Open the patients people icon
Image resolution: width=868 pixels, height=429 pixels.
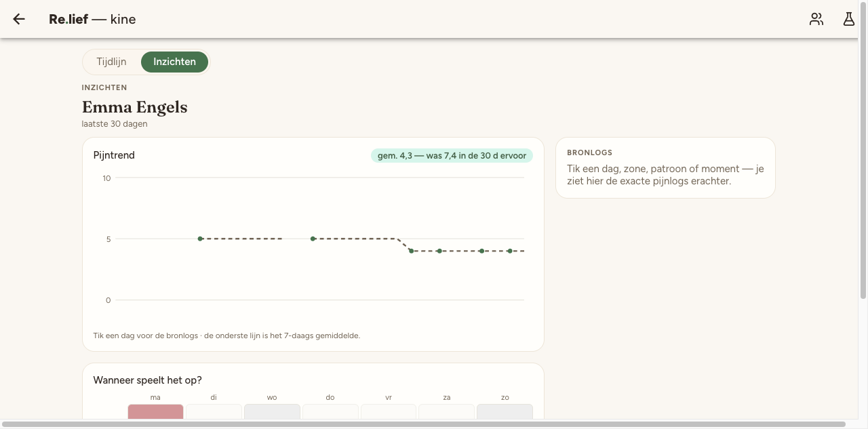pyautogui.click(x=816, y=19)
